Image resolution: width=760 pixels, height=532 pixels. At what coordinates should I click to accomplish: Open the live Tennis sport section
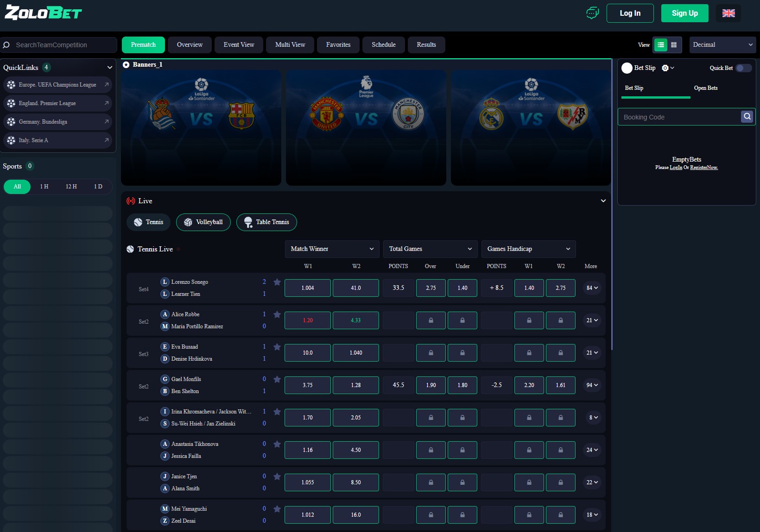[x=148, y=222]
